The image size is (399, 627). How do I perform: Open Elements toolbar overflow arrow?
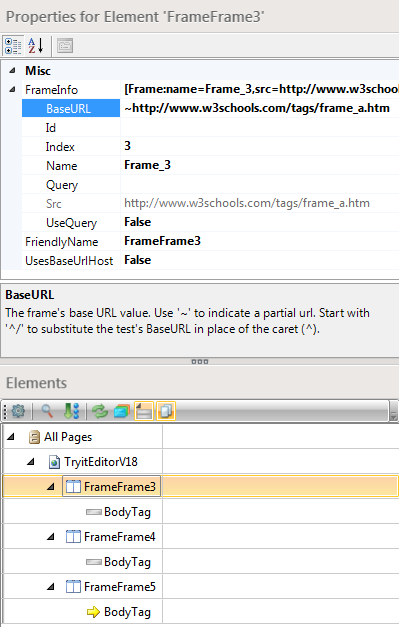[x=393, y=411]
